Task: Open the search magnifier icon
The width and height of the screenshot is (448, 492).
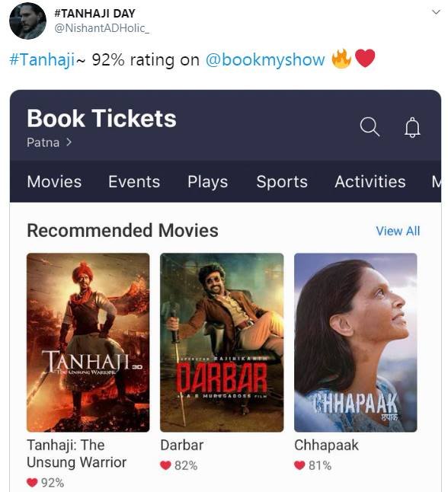Action: point(370,126)
